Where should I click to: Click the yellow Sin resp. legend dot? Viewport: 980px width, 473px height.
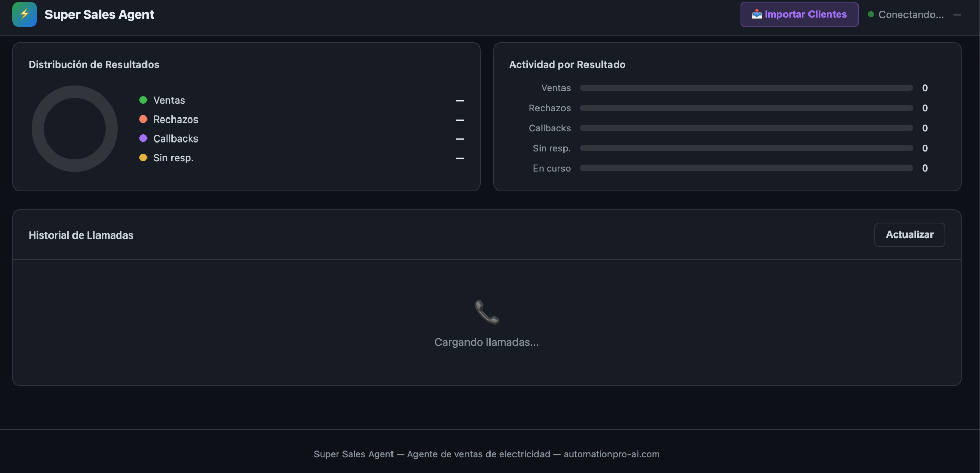pos(143,158)
